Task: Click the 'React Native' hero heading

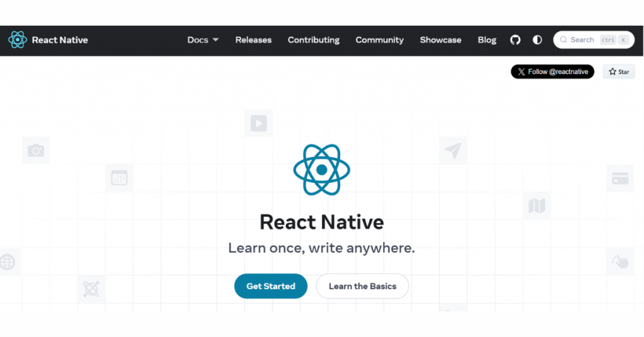Action: coord(321,222)
